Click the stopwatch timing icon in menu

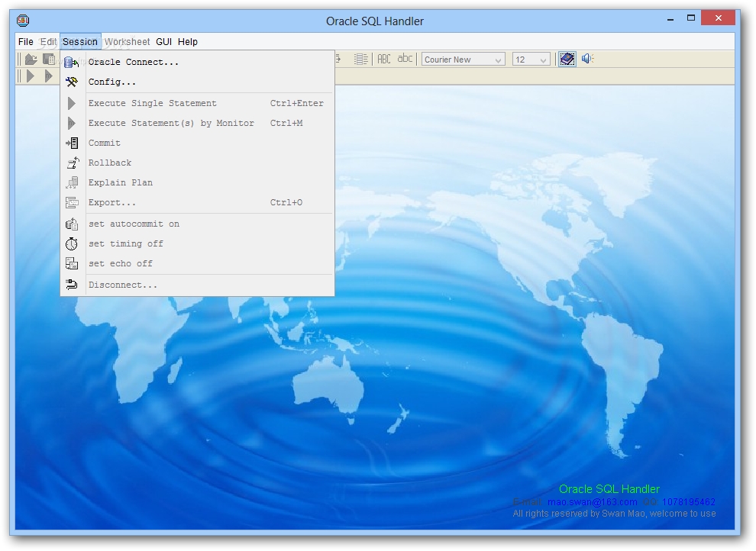71,243
